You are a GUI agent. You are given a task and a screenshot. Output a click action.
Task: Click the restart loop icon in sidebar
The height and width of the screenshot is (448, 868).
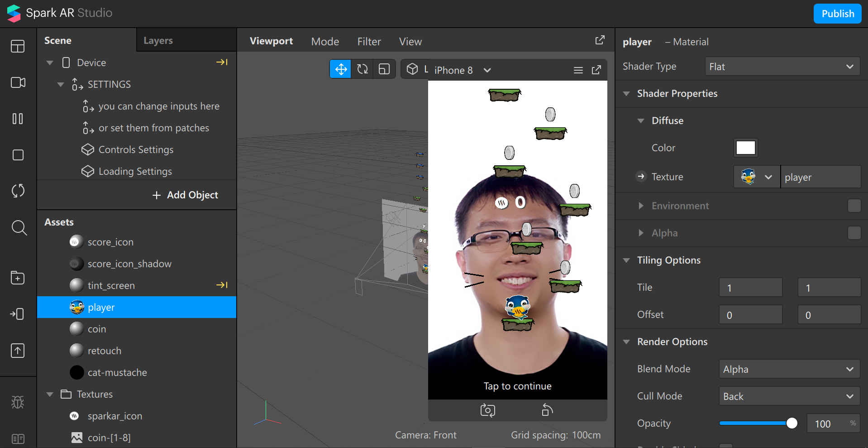click(x=18, y=191)
